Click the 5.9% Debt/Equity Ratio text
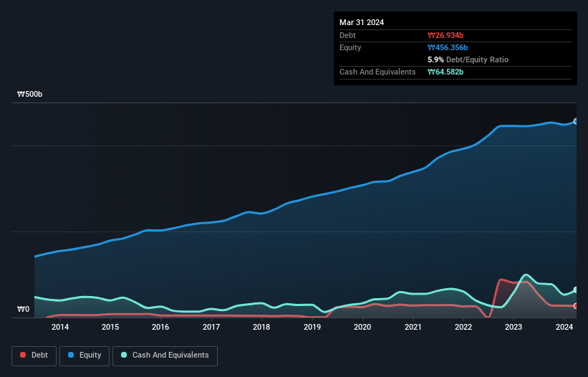Screen dimensions: 588x377 (x=468, y=59)
